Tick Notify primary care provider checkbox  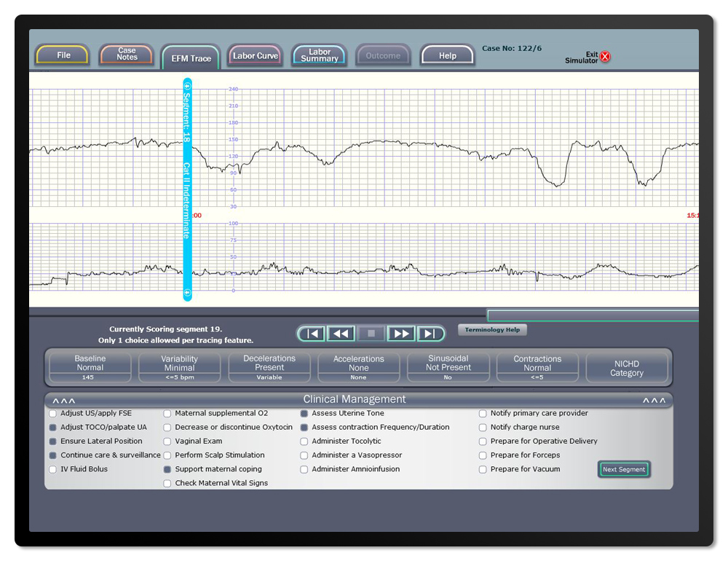pyautogui.click(x=483, y=414)
